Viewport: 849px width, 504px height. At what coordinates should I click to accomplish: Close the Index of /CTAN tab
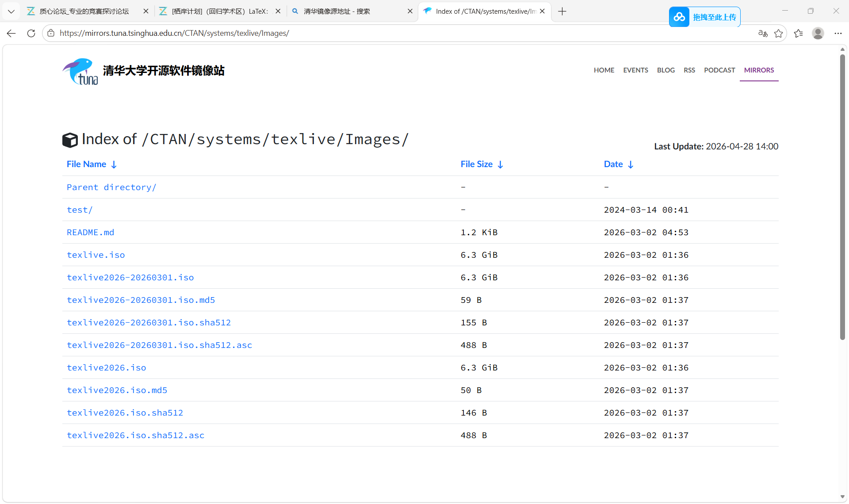[542, 11]
